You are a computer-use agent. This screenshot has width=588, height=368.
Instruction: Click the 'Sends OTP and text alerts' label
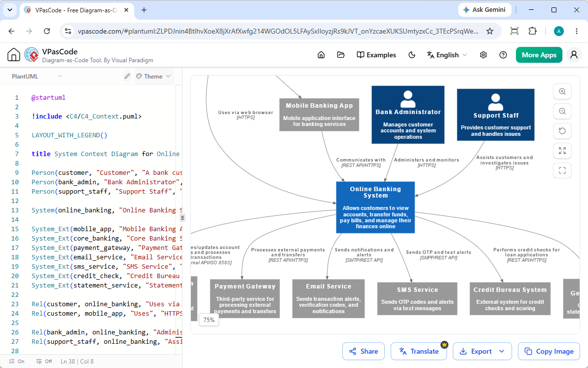[439, 252]
